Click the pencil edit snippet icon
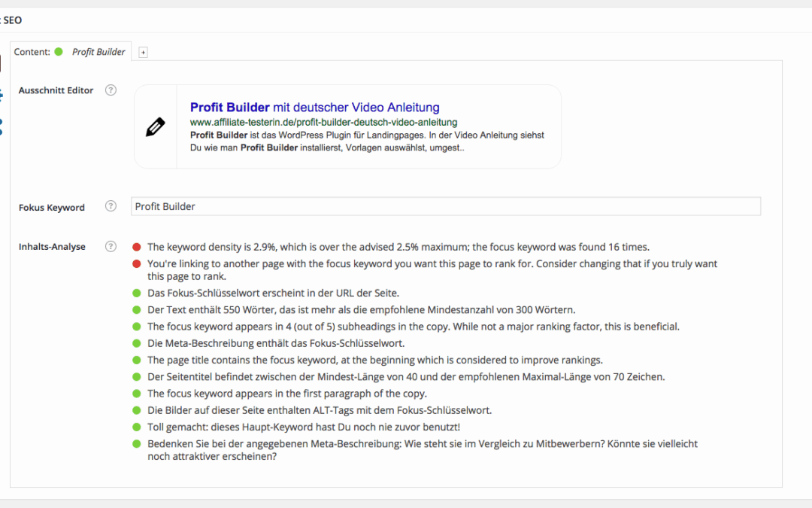812x508 pixels. coord(156,127)
